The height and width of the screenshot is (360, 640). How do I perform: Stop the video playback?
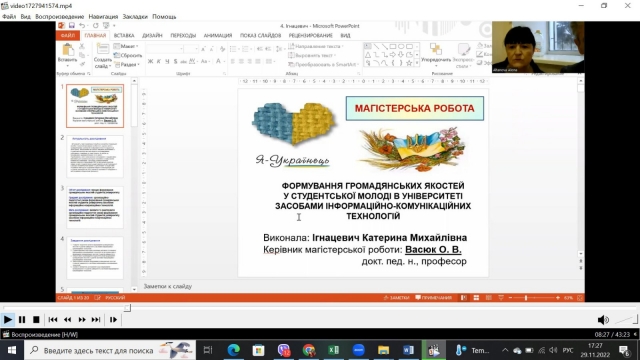click(x=36, y=320)
